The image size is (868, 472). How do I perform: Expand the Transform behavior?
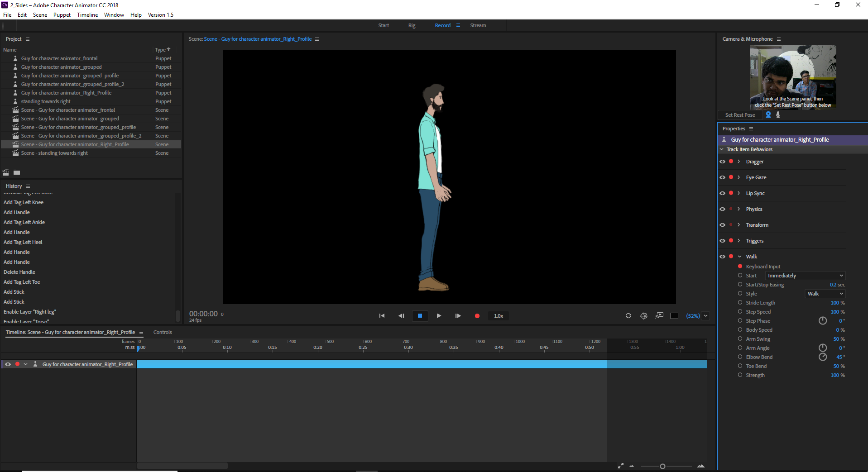click(739, 225)
